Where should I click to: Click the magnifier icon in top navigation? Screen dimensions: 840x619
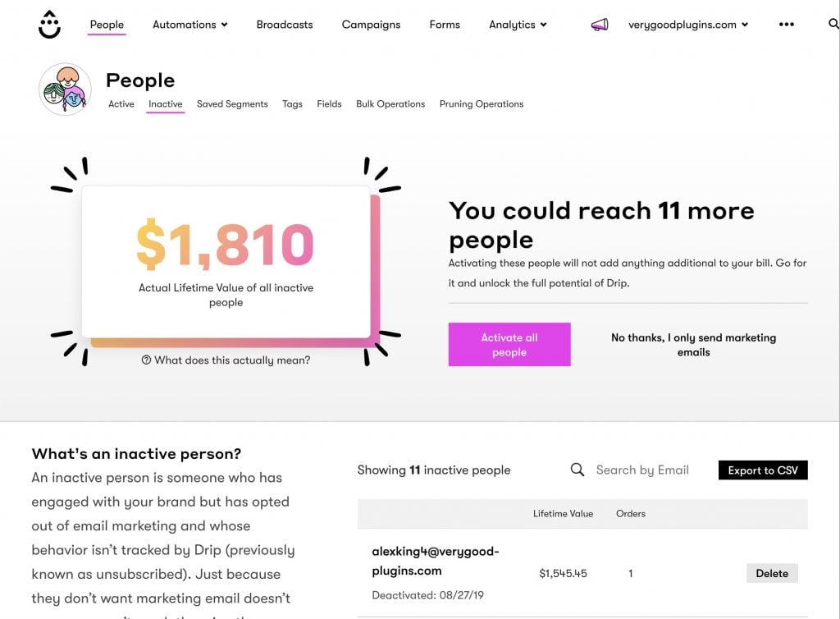pos(833,24)
